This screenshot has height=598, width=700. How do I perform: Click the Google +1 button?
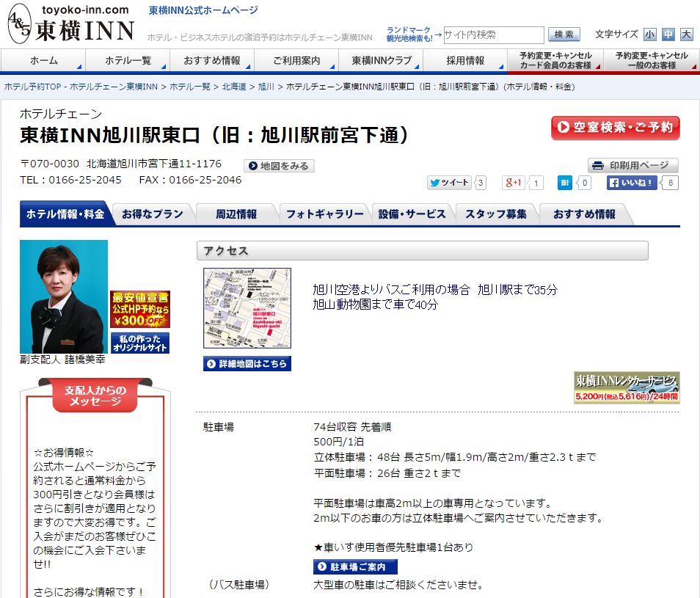[514, 183]
